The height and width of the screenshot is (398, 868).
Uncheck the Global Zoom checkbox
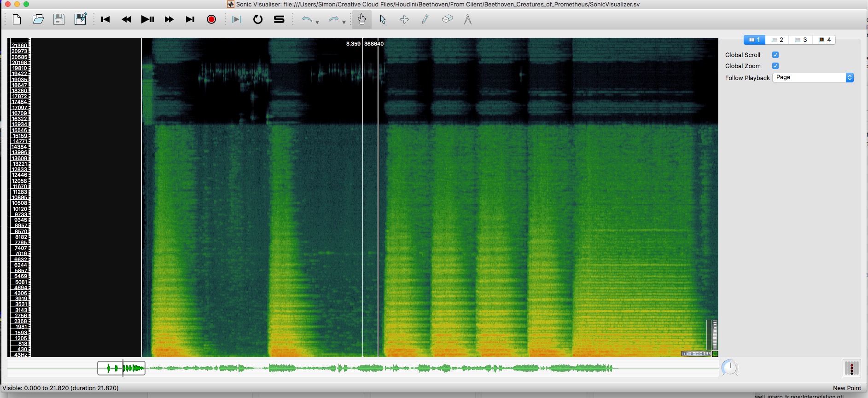click(775, 66)
